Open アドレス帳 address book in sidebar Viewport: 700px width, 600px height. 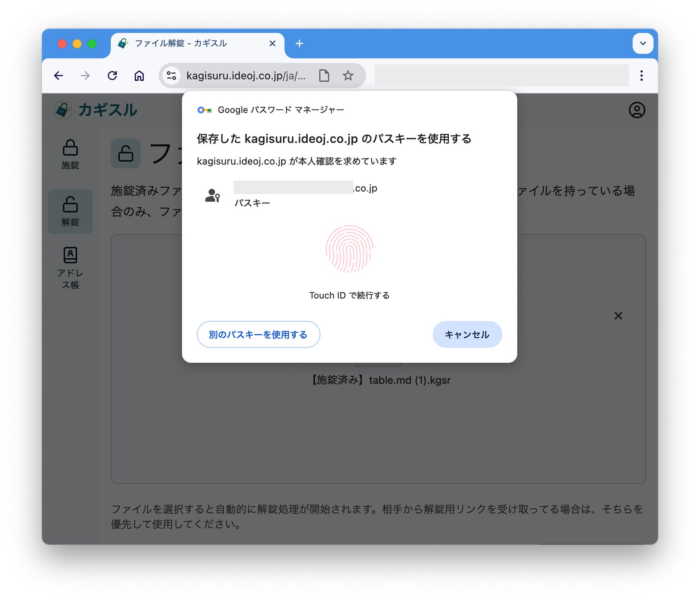pos(70,268)
